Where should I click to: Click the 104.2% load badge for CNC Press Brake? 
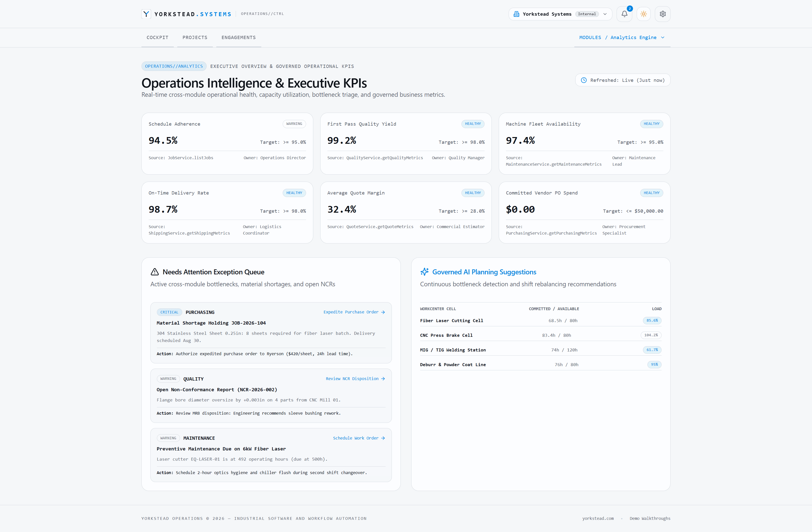[651, 335]
